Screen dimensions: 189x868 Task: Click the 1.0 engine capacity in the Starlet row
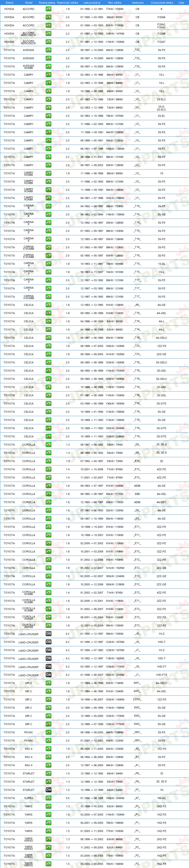68,774
